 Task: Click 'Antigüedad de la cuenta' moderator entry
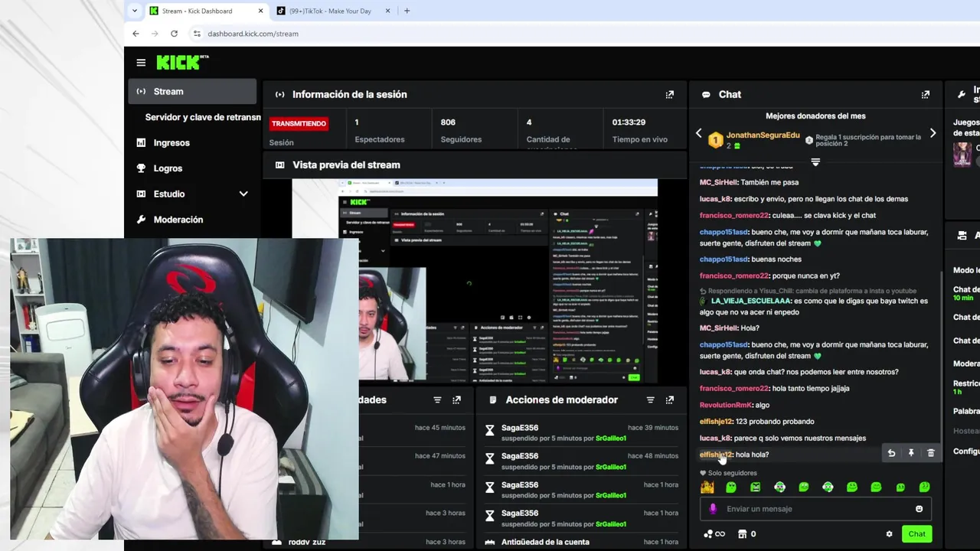(x=545, y=542)
